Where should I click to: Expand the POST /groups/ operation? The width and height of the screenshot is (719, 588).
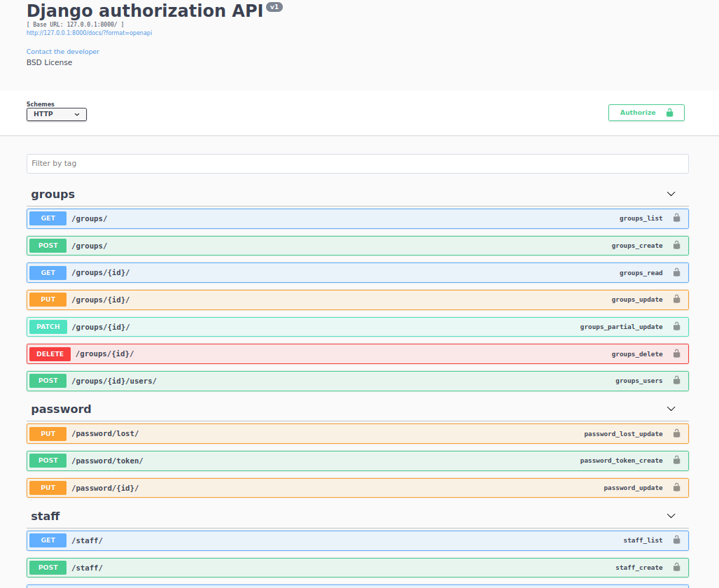point(358,246)
